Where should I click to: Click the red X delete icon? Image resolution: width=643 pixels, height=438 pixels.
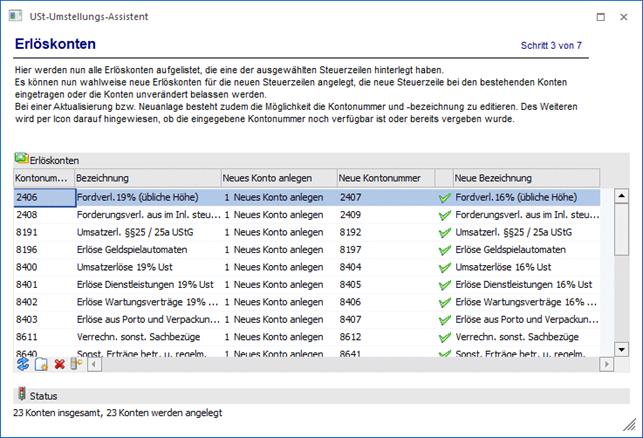60,364
